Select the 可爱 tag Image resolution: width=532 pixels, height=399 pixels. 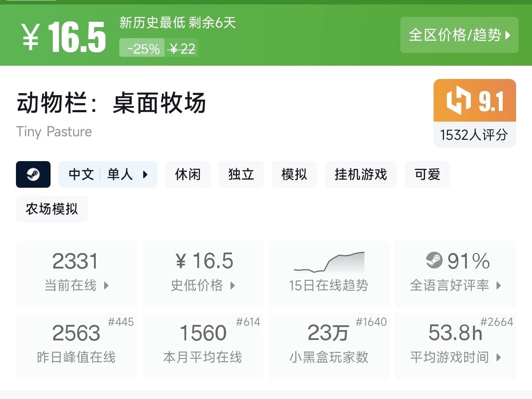(427, 174)
